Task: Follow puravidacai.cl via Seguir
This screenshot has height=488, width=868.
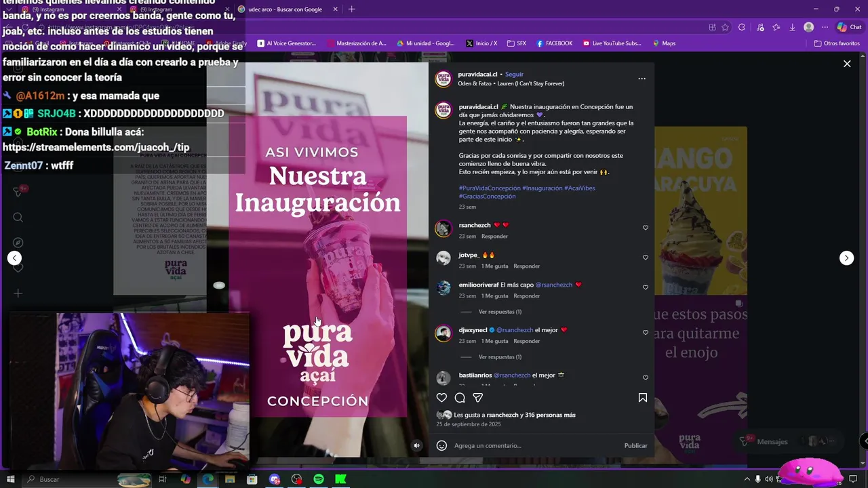Action: tap(514, 74)
